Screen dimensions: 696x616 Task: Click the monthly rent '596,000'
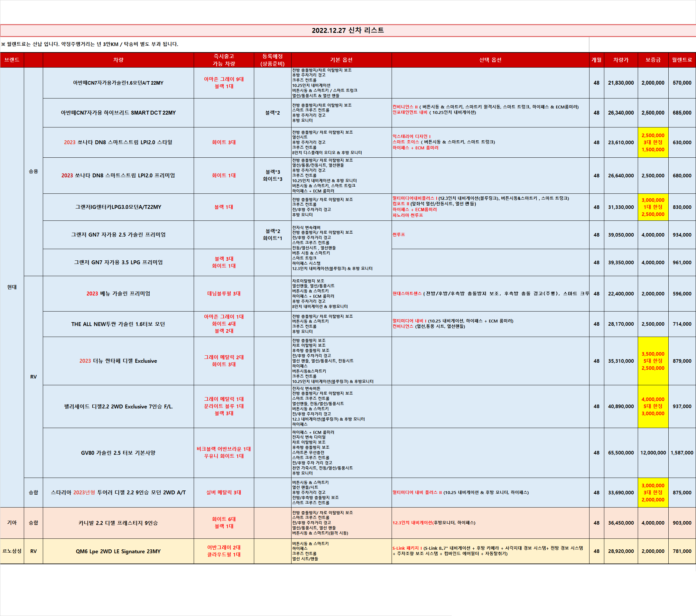coord(682,294)
